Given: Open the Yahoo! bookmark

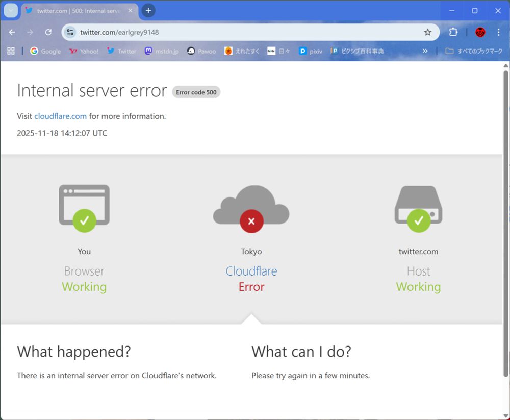Looking at the screenshot, I should (84, 51).
